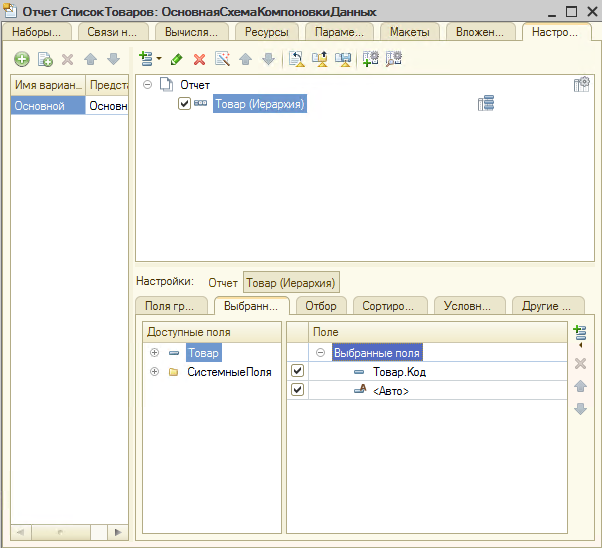Open the add grouping dropdown arrow

158,60
